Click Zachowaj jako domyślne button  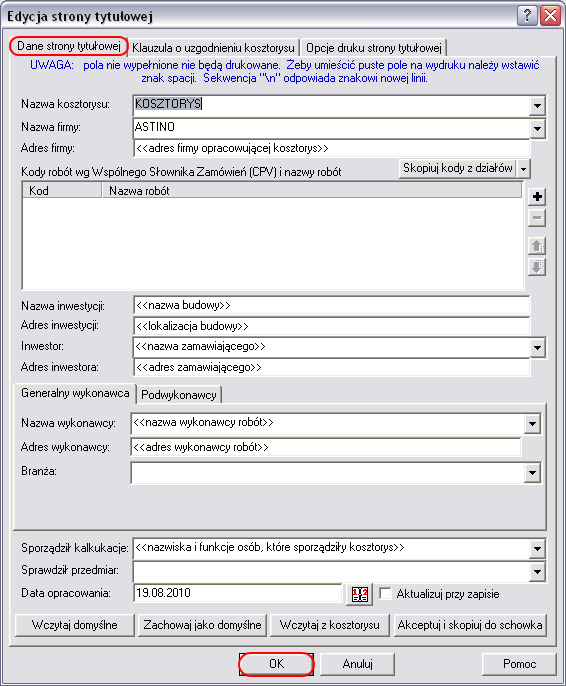point(202,625)
